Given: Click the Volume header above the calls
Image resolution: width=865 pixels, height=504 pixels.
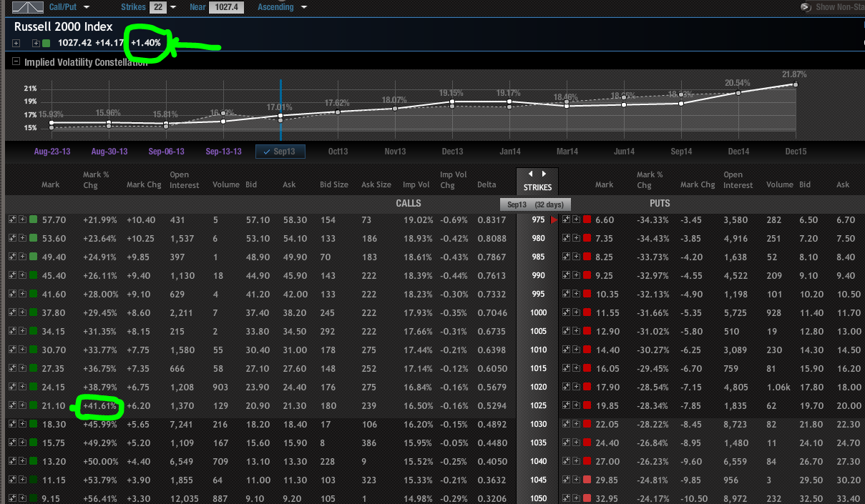Looking at the screenshot, I should (x=226, y=184).
